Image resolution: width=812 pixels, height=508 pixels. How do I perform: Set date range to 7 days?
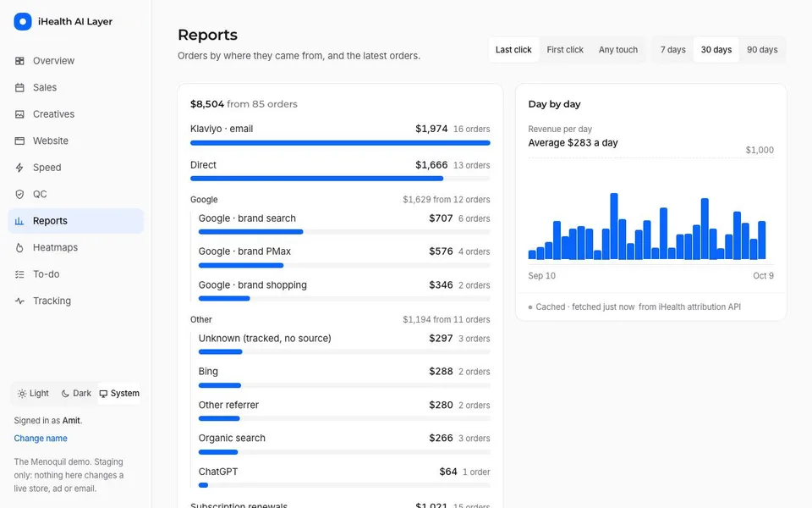(x=672, y=50)
